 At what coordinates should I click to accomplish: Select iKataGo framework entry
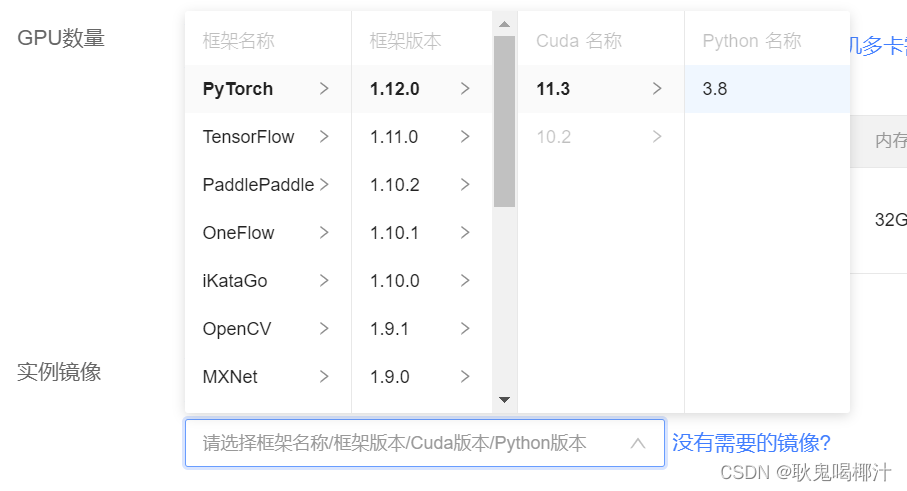268,280
